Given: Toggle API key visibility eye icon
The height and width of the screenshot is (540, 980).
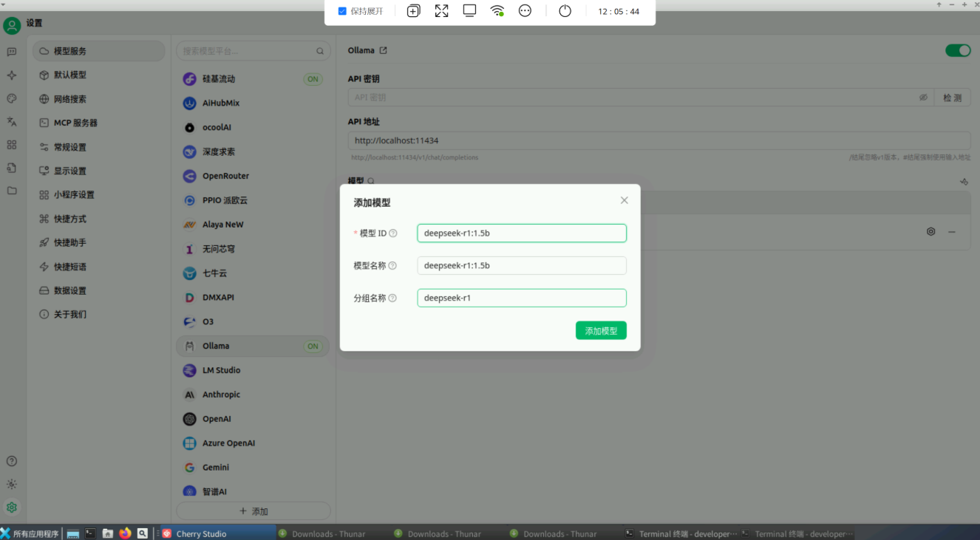Looking at the screenshot, I should [x=923, y=98].
